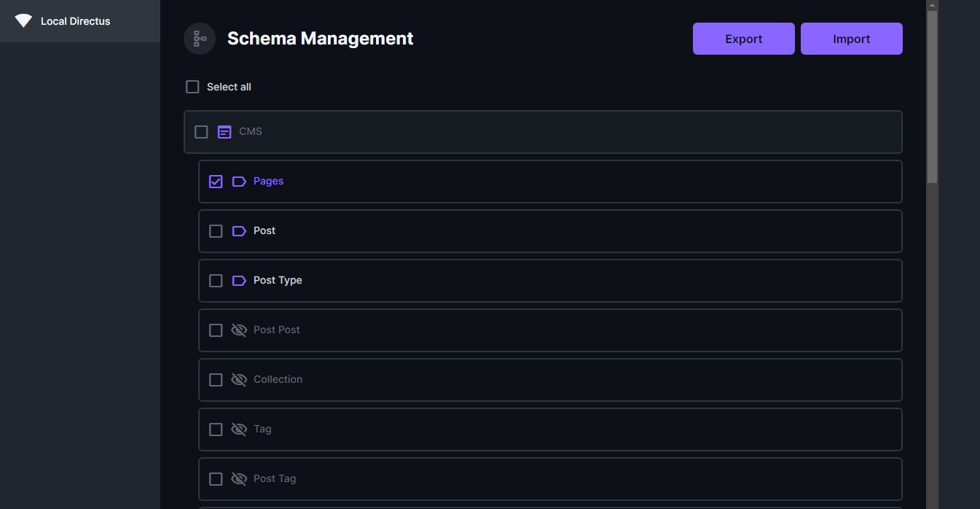Open Local Directus in the sidebar
This screenshot has width=980, height=509.
click(x=80, y=21)
